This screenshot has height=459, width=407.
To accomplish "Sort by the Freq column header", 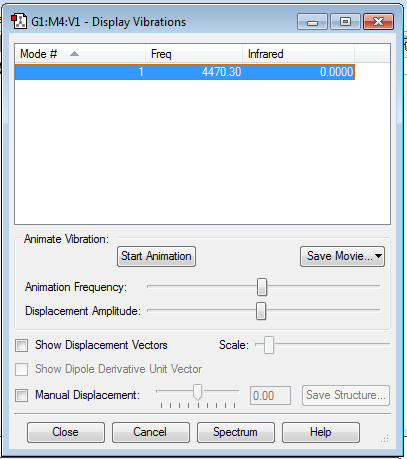I will click(194, 54).
